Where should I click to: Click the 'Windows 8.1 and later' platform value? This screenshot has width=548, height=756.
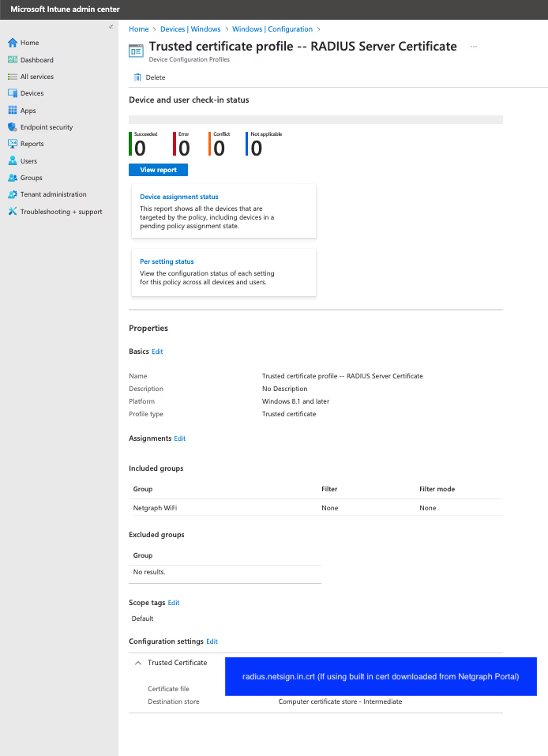pos(295,401)
